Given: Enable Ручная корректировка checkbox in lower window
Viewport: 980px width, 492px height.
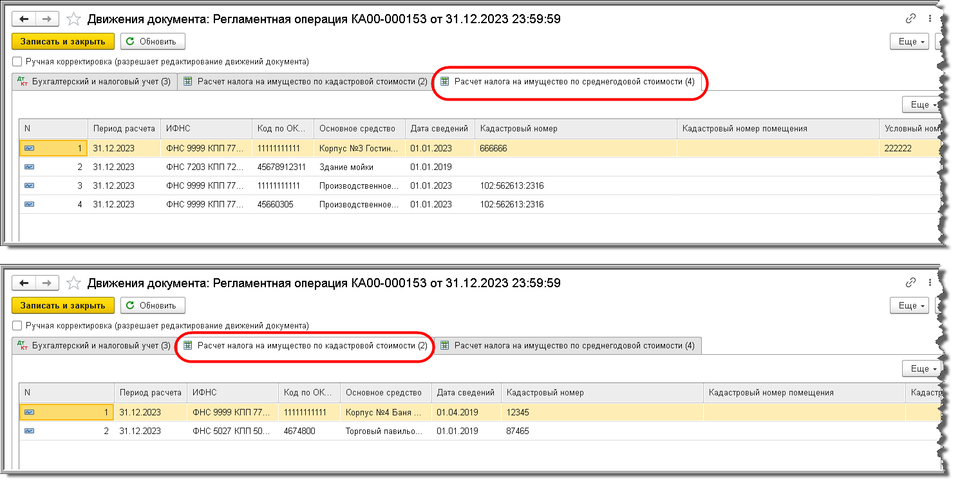Looking at the screenshot, I should (17, 325).
